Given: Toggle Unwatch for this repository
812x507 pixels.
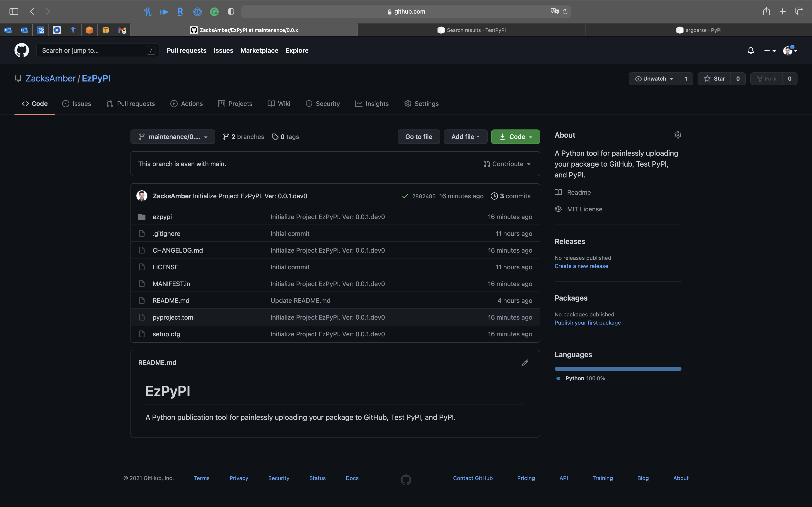Looking at the screenshot, I should [654, 79].
